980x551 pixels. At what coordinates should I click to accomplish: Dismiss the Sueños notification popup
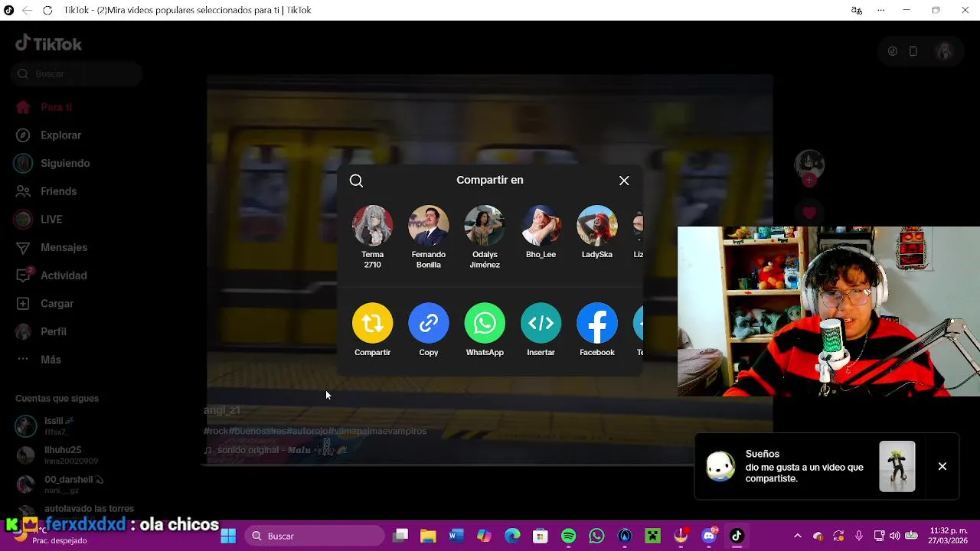pos(942,466)
